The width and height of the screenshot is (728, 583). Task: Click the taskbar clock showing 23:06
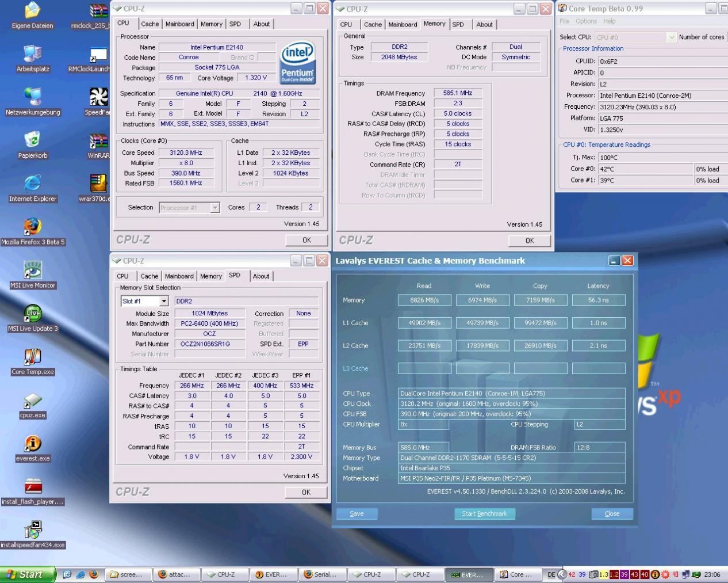tap(712, 574)
